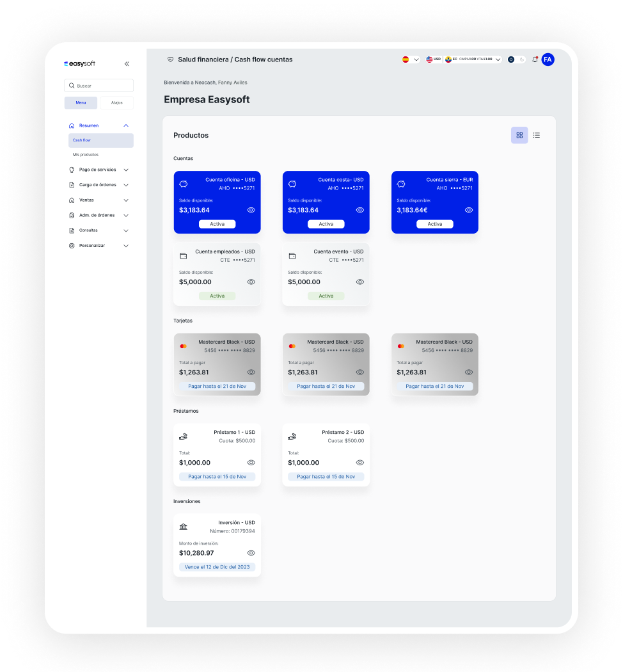This screenshot has height=672, width=623.
Task: Expand Adm. de órdenes submenu
Action: [126, 216]
